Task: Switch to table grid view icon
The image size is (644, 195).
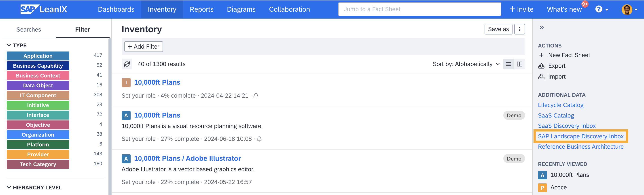Action: pos(519,64)
